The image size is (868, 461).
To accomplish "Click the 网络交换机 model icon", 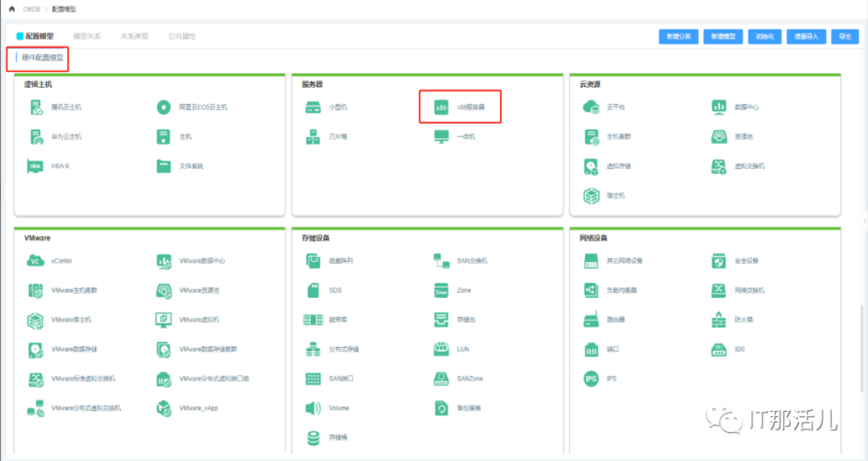I will click(719, 290).
